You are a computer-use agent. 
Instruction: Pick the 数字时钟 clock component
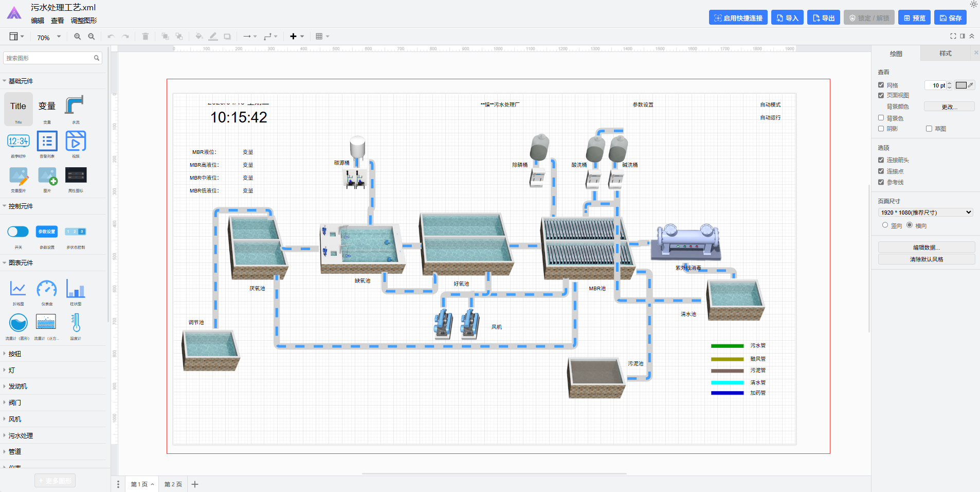18,142
